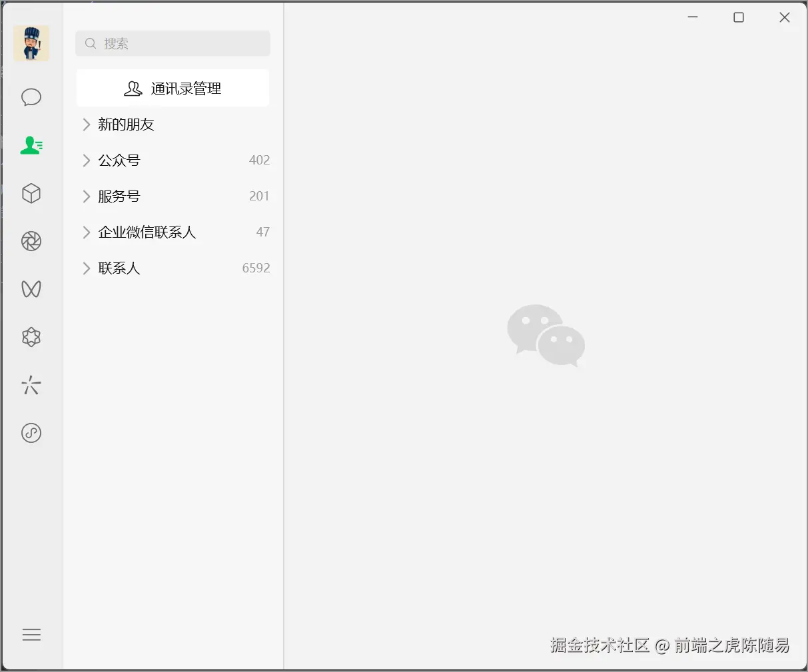Open the Mini Programs panel
This screenshot has width=808, height=672.
[x=31, y=433]
